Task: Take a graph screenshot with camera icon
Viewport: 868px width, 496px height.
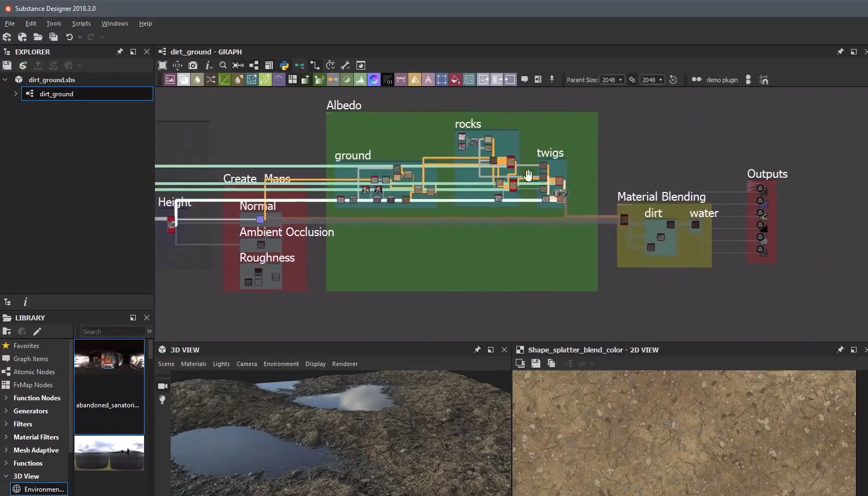Action: pos(193,65)
